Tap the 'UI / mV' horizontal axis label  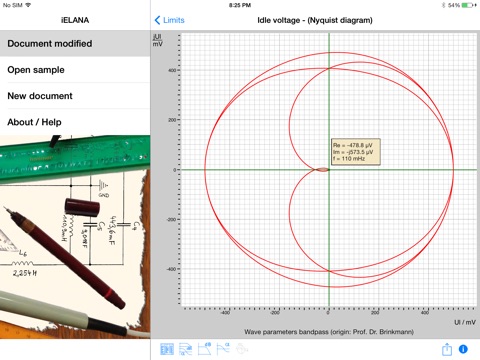465,322
